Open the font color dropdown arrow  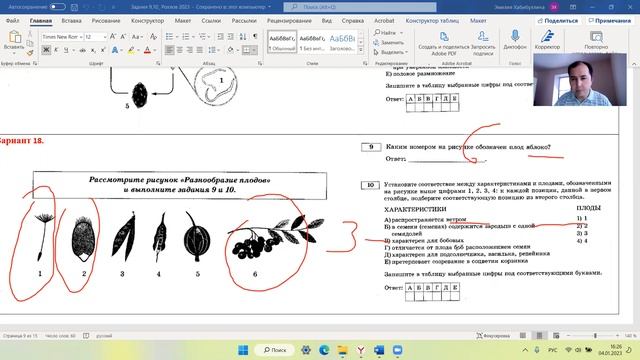point(155,50)
